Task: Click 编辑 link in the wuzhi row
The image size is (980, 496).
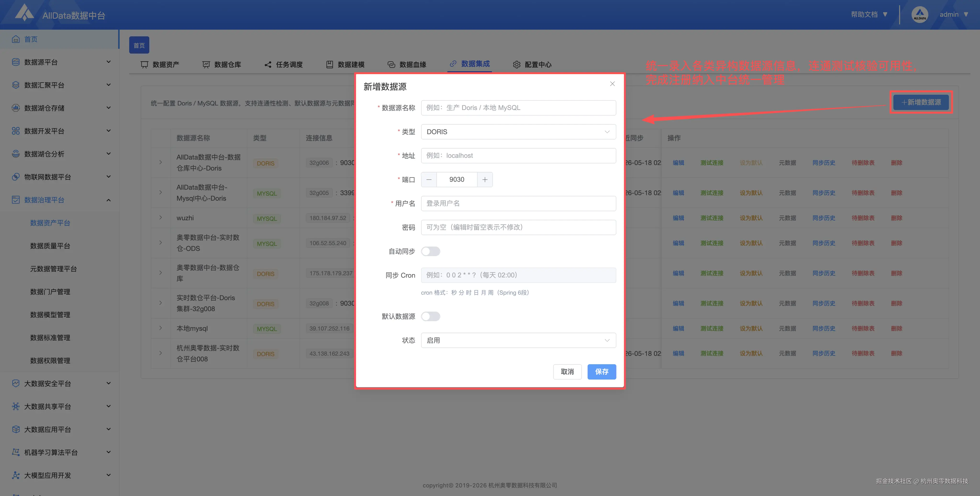Action: point(678,218)
